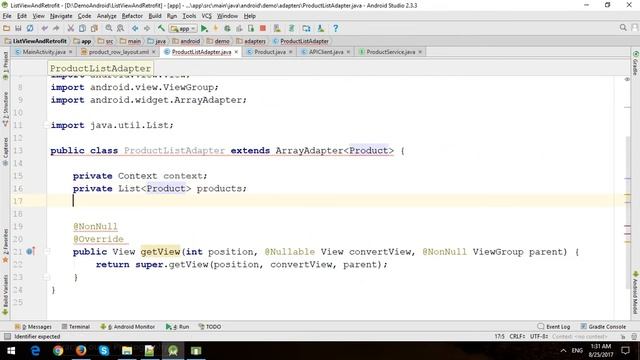Apply changes with the lightning bolt icon

tap(216, 28)
